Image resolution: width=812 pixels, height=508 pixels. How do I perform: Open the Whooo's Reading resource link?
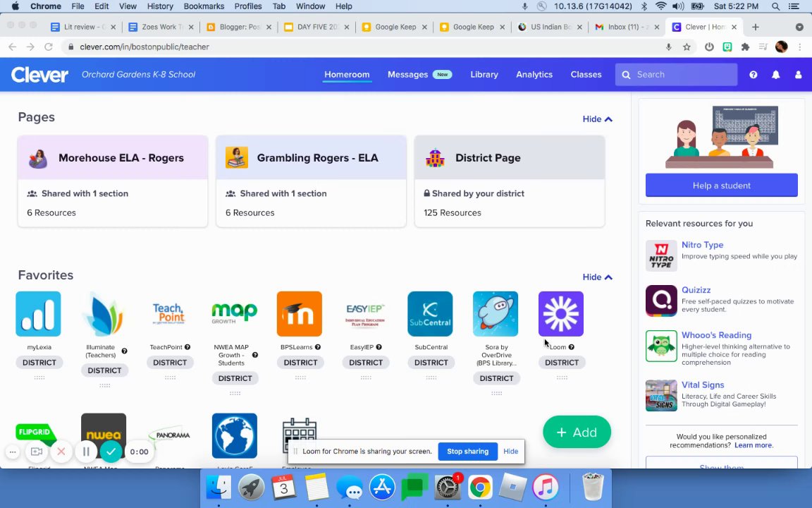point(716,335)
